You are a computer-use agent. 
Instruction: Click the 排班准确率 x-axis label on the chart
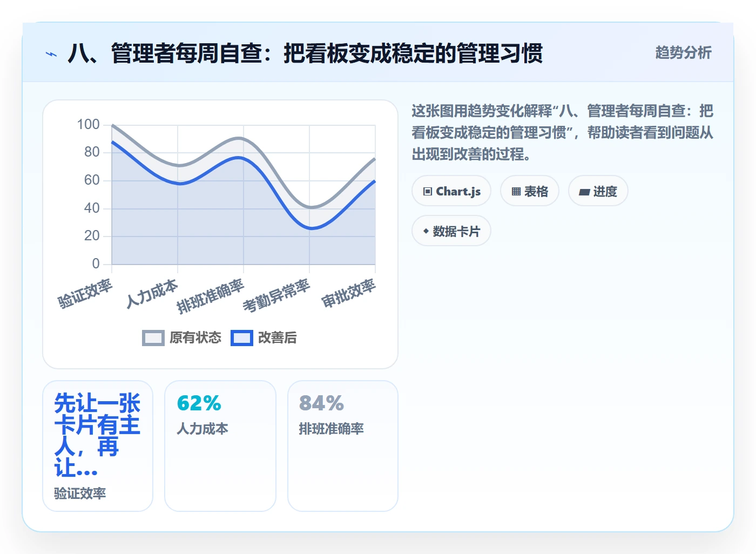pyautogui.click(x=211, y=296)
